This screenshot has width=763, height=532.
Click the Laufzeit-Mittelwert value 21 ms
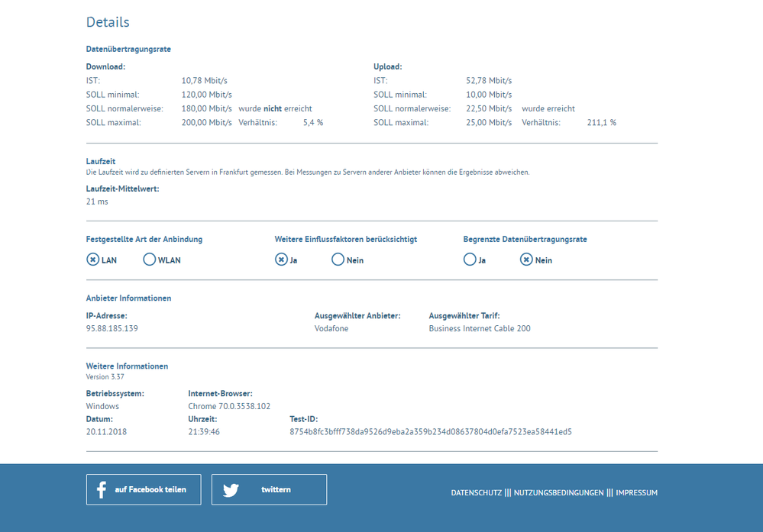tap(97, 202)
